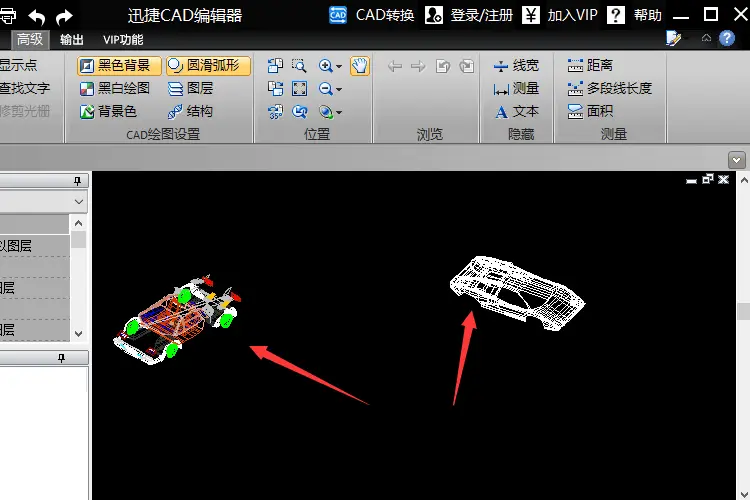Select the 面积 area tool
The image size is (750, 500).
click(590, 111)
